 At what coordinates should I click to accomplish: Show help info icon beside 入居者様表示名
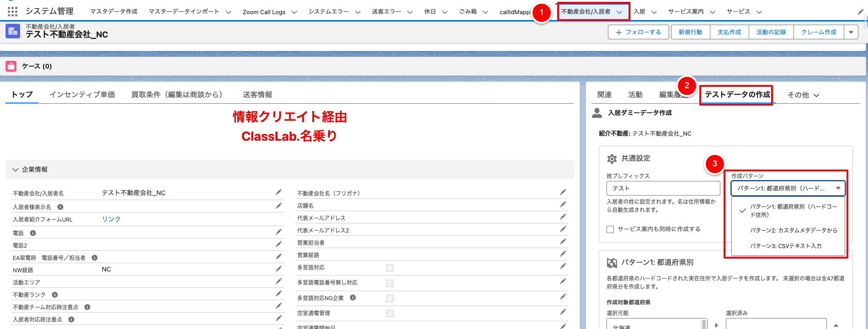click(x=60, y=207)
